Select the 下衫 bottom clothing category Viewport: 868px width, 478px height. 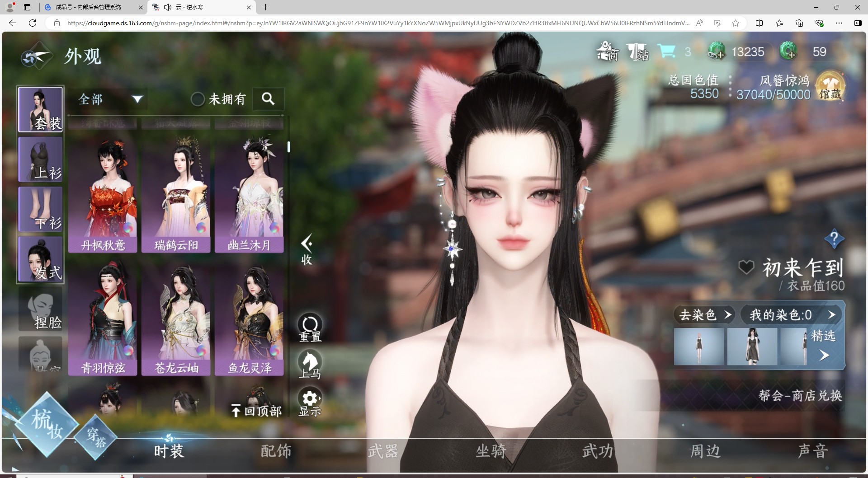tap(40, 209)
